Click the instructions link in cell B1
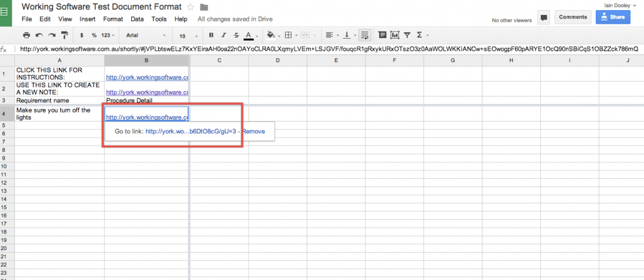Viewport: 644px width, 280px height. click(147, 77)
